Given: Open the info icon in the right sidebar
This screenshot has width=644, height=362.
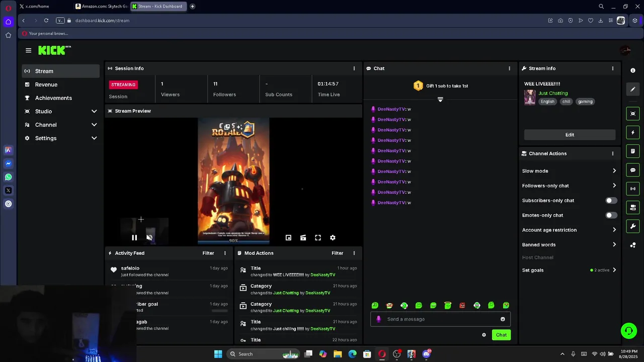Looking at the screenshot, I should tap(633, 70).
